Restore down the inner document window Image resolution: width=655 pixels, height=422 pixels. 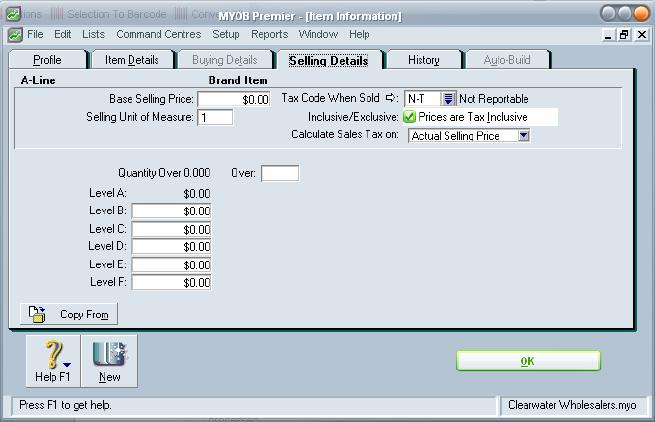[x=624, y=35]
